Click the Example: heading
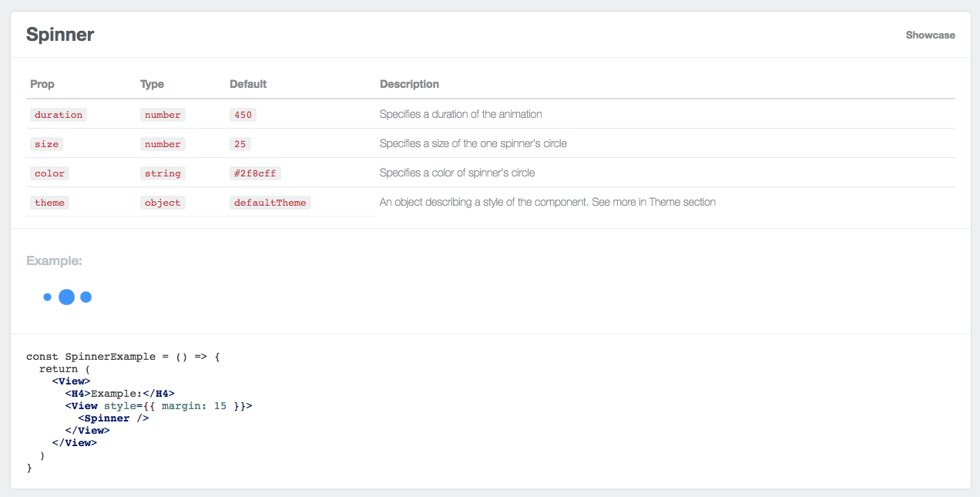 [x=54, y=261]
